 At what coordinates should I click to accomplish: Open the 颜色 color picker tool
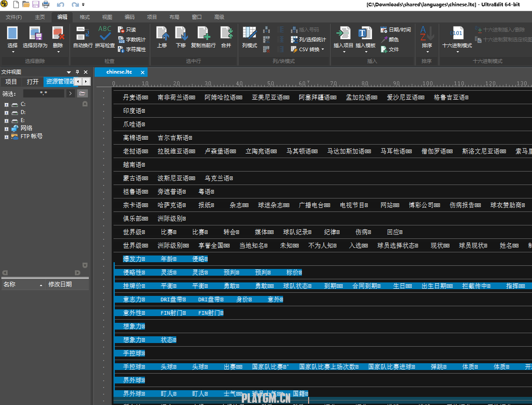pyautogui.click(x=389, y=40)
